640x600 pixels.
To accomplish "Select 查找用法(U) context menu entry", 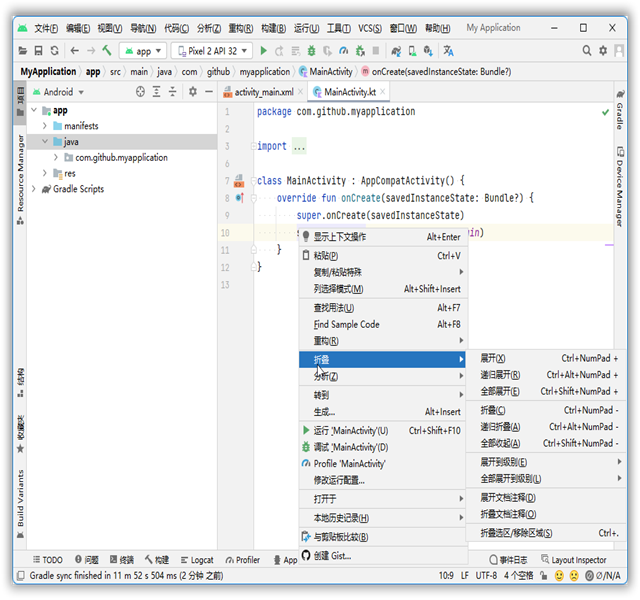I will tap(383, 308).
